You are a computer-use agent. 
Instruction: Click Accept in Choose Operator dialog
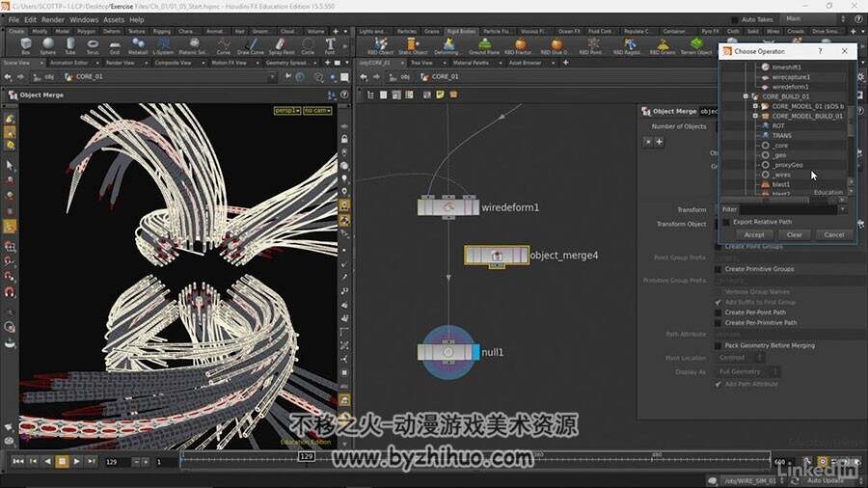click(x=754, y=234)
